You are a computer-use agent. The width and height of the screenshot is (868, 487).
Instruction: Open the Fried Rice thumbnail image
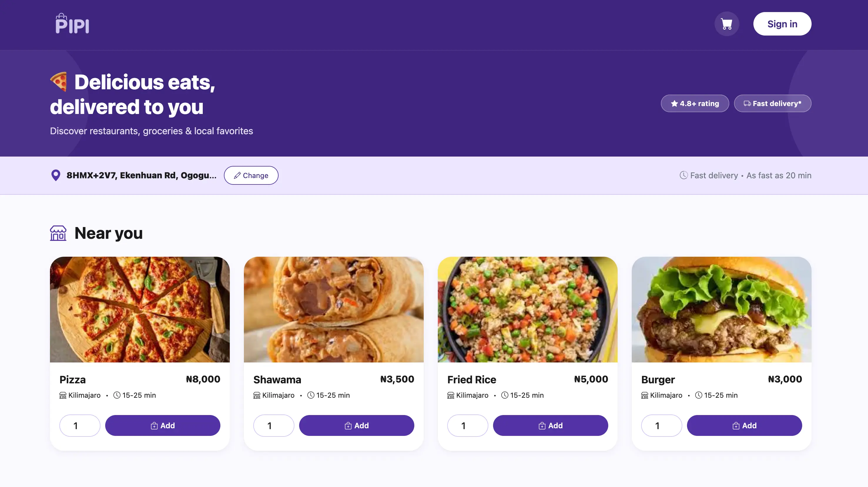527,310
